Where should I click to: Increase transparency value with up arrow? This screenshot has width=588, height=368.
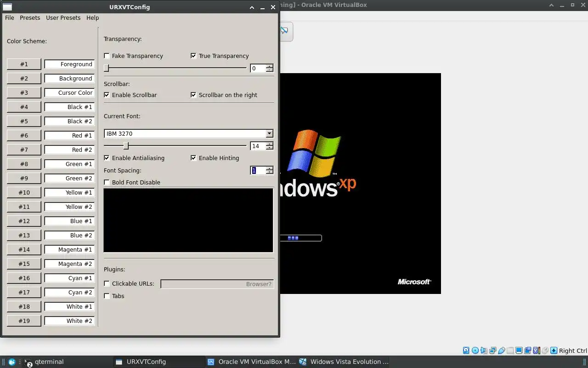pyautogui.click(x=270, y=66)
